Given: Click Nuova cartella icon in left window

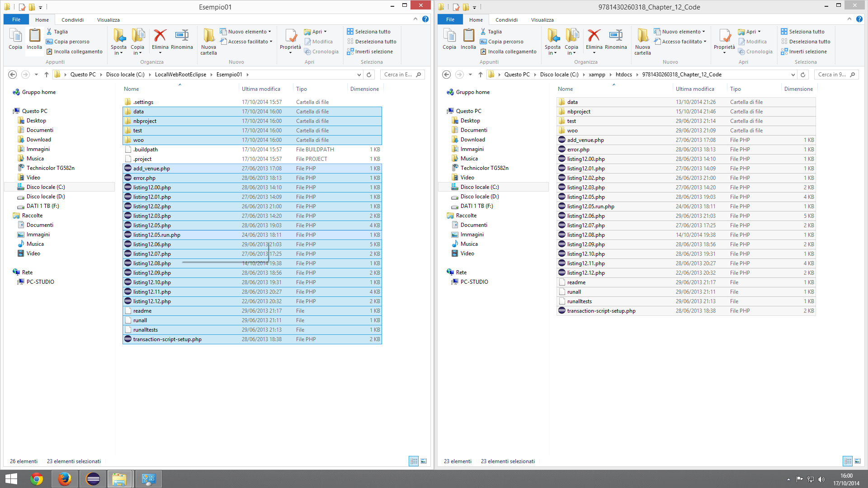Looking at the screenshot, I should tap(208, 36).
